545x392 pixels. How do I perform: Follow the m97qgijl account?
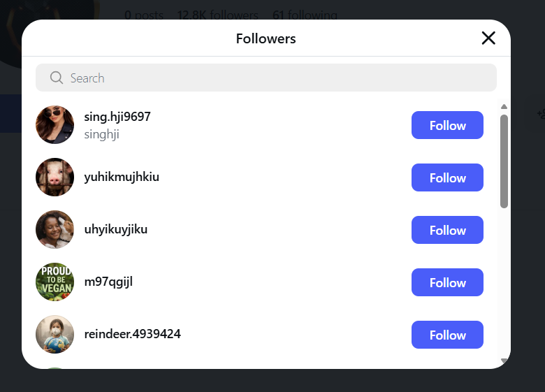pyautogui.click(x=447, y=282)
